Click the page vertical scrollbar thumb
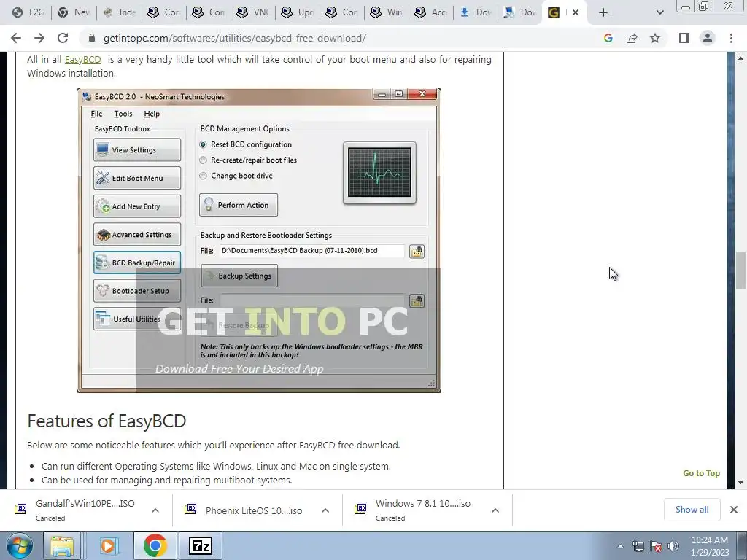Viewport: 747px width, 560px height. [740, 271]
